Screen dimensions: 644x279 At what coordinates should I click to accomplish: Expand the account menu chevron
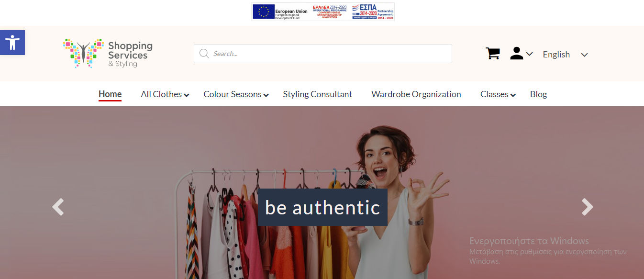pos(529,54)
